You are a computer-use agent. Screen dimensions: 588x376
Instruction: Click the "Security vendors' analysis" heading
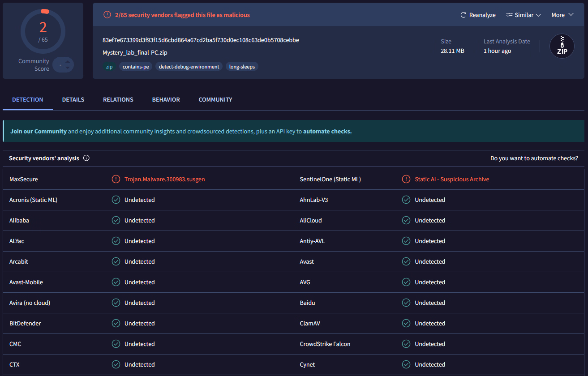pyautogui.click(x=44, y=158)
